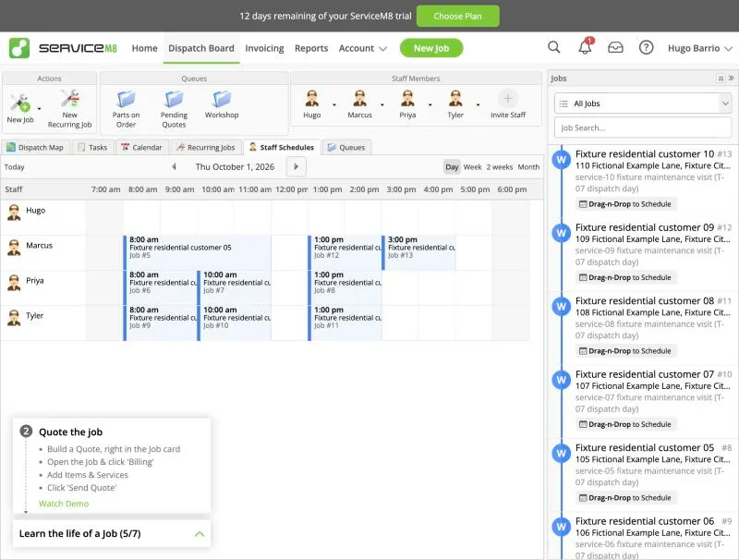Open the Parts on Order queue folder

pyautogui.click(x=126, y=100)
